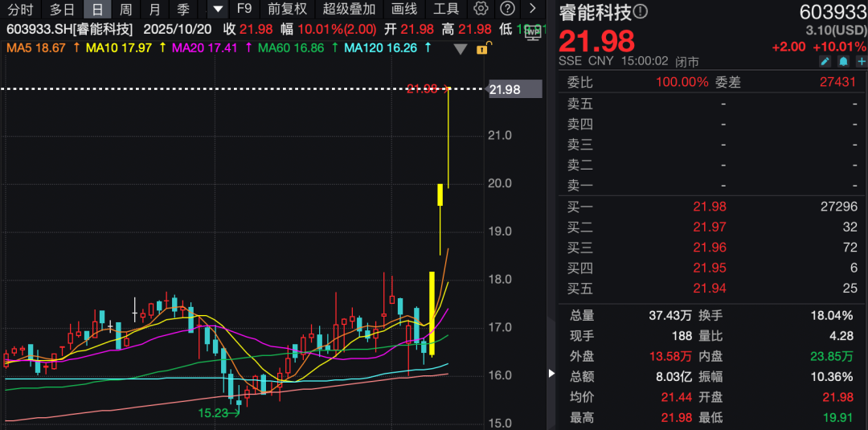Click the F9 button

(x=244, y=9)
